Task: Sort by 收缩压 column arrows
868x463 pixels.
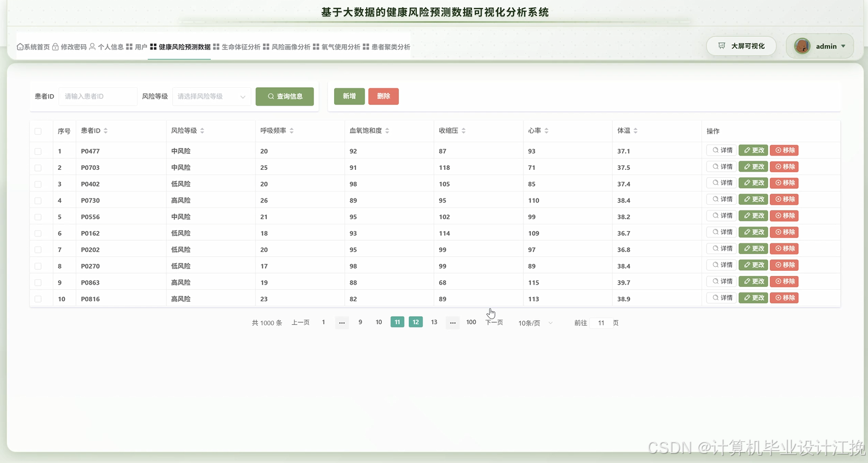Action: (463, 131)
